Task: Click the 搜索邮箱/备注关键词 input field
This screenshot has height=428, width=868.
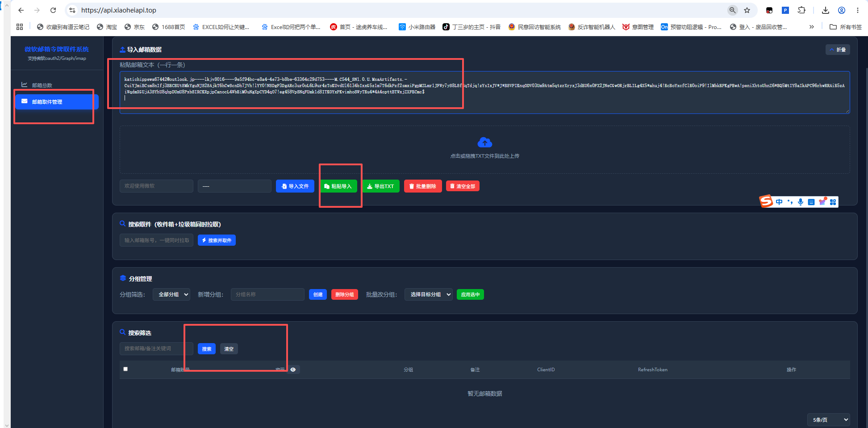Action: (156, 348)
